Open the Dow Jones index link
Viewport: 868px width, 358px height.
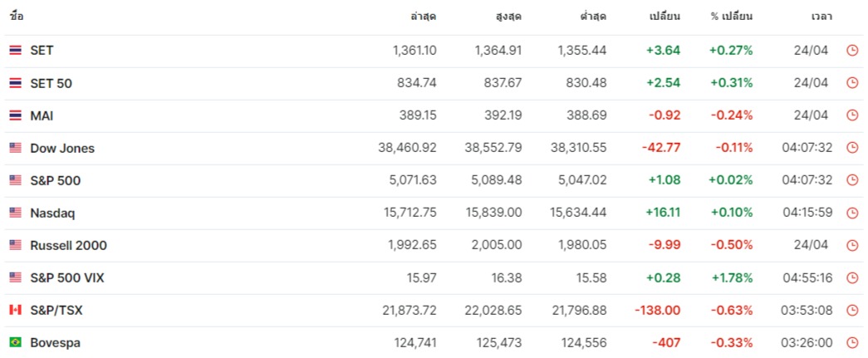pos(62,149)
